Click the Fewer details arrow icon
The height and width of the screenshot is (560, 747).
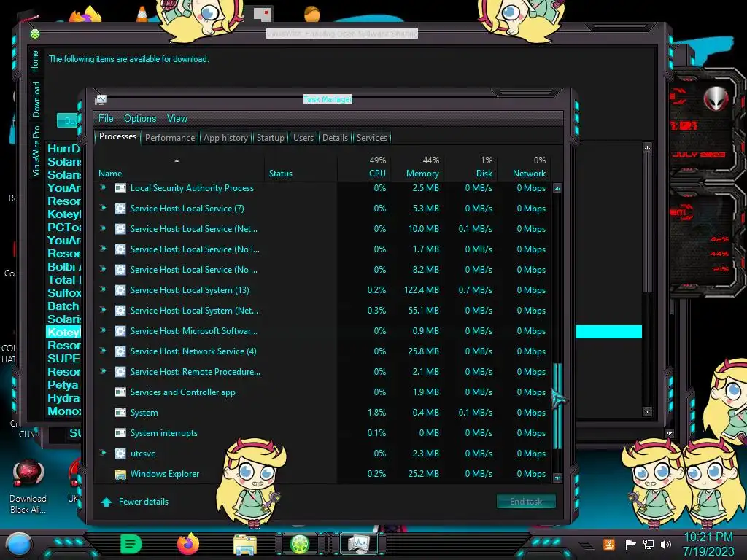tap(107, 502)
